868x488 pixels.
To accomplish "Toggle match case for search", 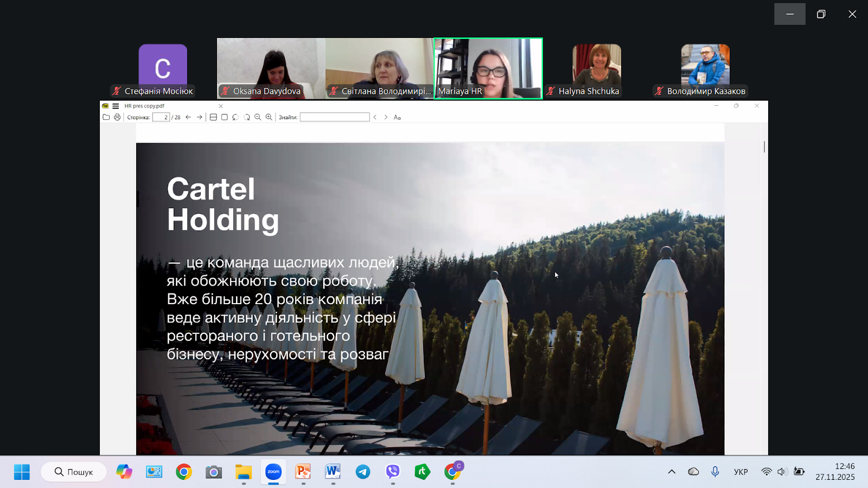I will [397, 117].
